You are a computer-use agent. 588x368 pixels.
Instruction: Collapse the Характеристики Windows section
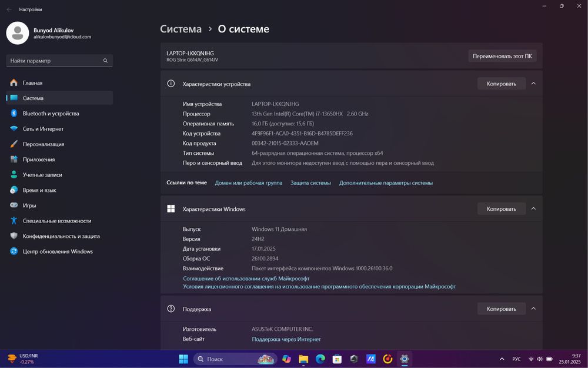[x=533, y=208]
